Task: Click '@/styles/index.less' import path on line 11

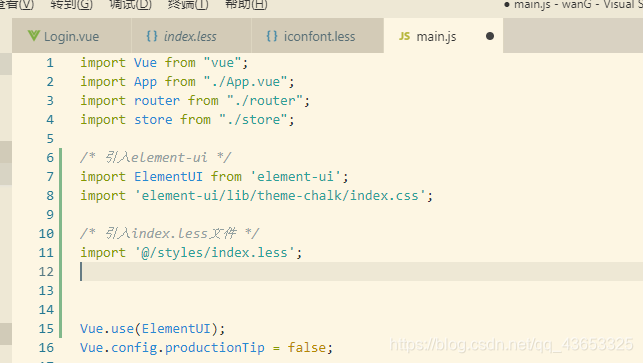Action: (215, 253)
